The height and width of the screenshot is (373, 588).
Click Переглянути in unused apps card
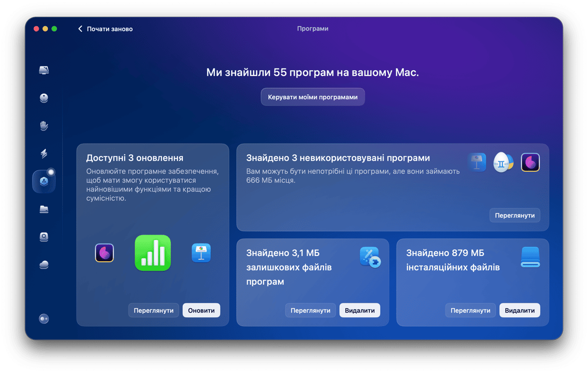[515, 215]
